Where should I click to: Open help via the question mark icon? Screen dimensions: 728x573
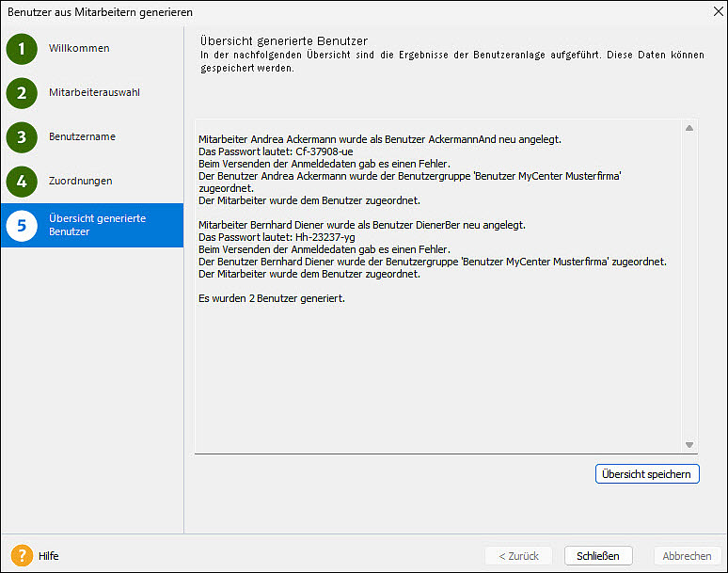pyautogui.click(x=22, y=556)
